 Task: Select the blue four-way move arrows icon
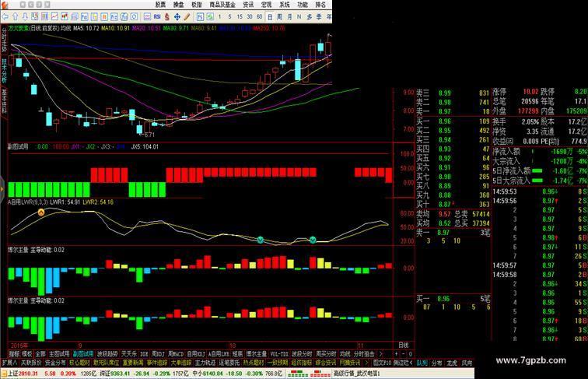[177, 16]
